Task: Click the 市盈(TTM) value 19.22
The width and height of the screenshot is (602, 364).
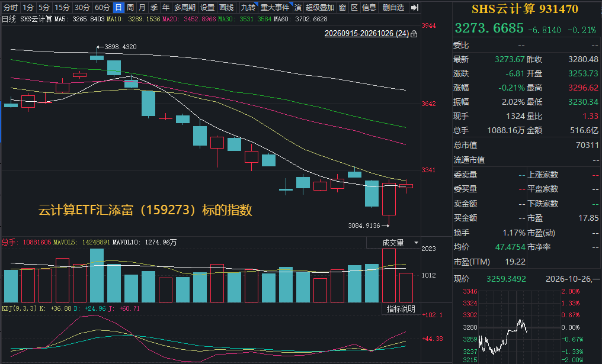Action: (515, 262)
